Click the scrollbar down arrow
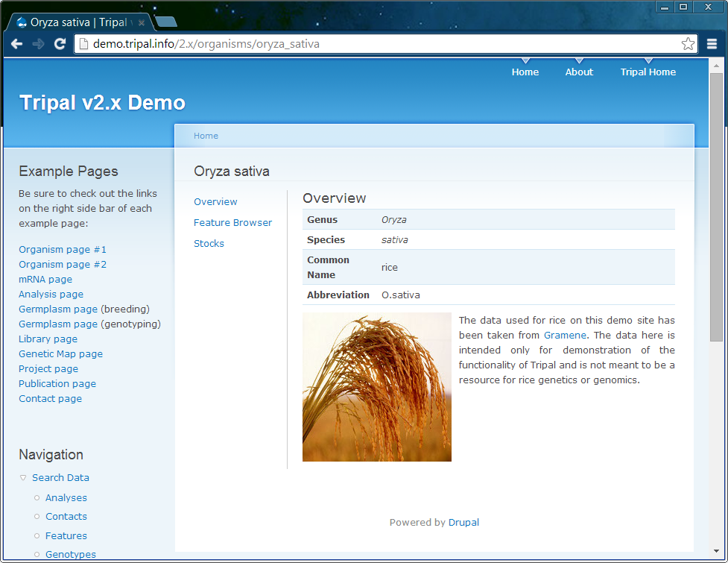 point(716,551)
